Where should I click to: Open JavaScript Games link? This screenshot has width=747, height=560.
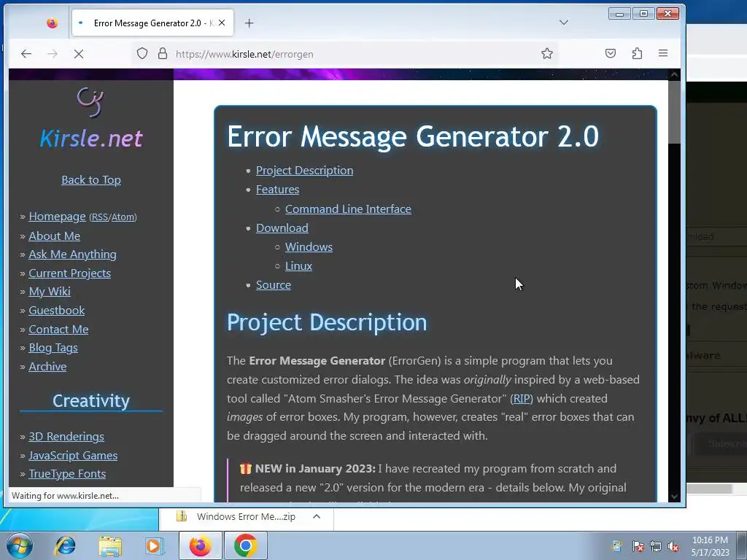click(73, 456)
